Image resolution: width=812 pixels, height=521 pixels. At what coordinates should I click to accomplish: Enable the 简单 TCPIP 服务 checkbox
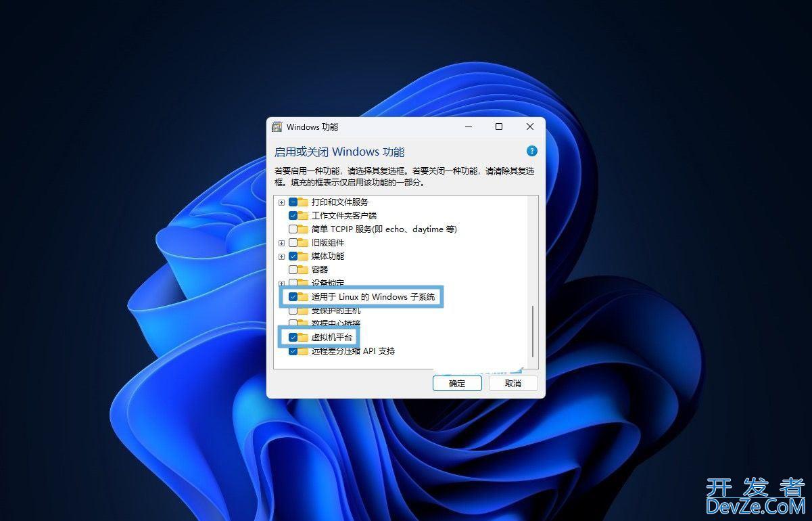293,229
